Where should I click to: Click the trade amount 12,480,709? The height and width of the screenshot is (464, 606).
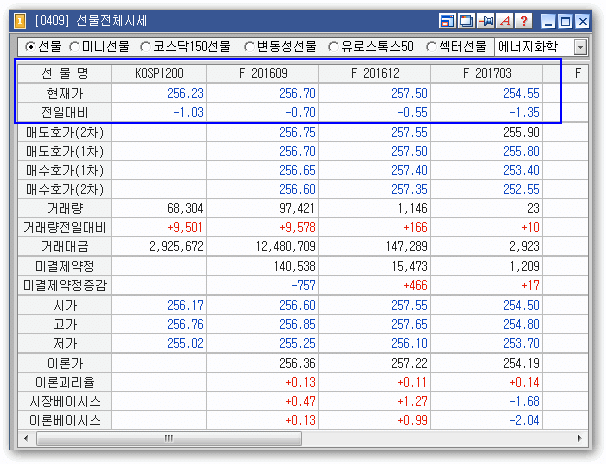(286, 246)
